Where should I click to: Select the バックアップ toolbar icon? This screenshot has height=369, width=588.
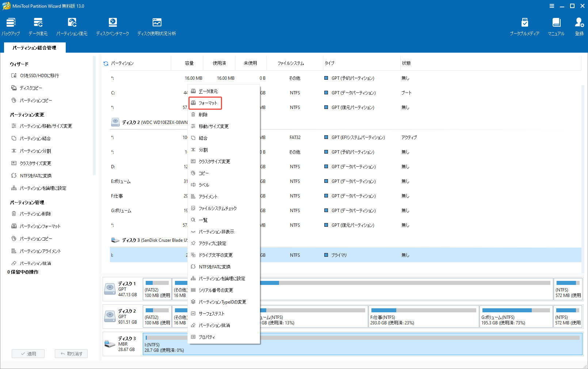click(11, 26)
